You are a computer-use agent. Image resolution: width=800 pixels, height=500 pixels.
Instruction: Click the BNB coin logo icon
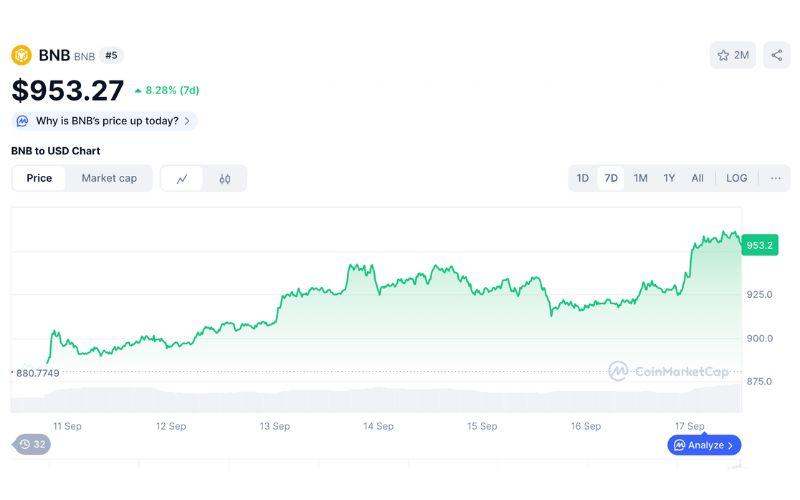(21, 55)
